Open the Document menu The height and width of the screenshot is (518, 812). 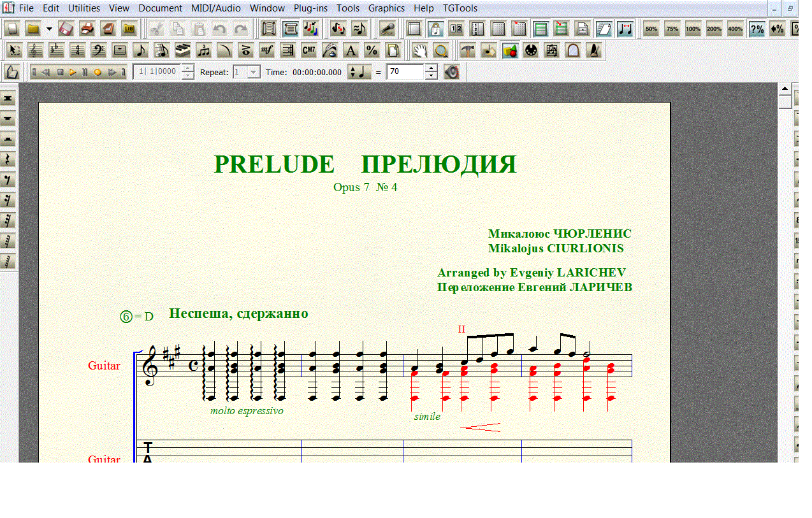pos(160,8)
